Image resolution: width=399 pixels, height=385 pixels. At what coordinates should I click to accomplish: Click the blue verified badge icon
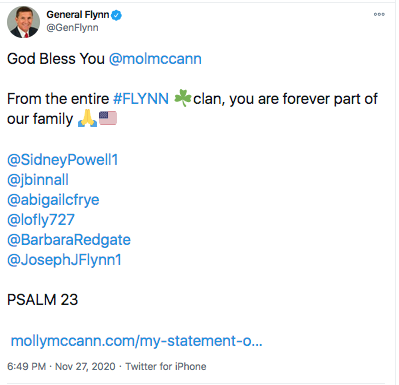(116, 15)
